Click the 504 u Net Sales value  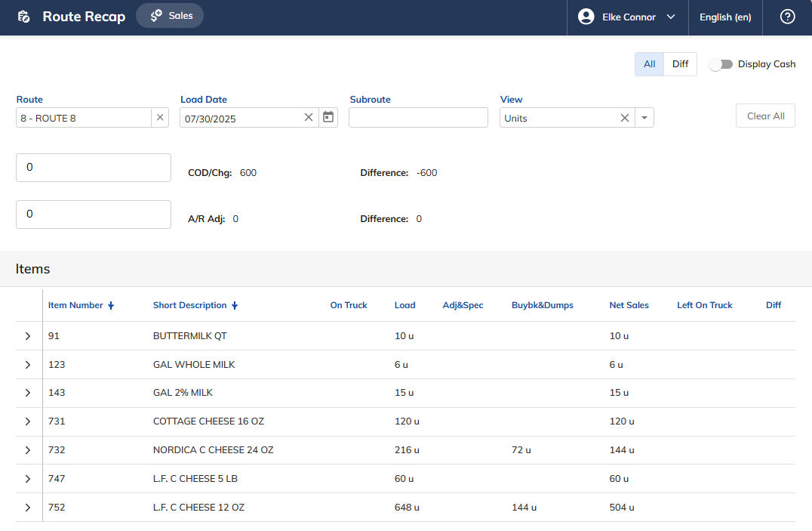point(621,507)
